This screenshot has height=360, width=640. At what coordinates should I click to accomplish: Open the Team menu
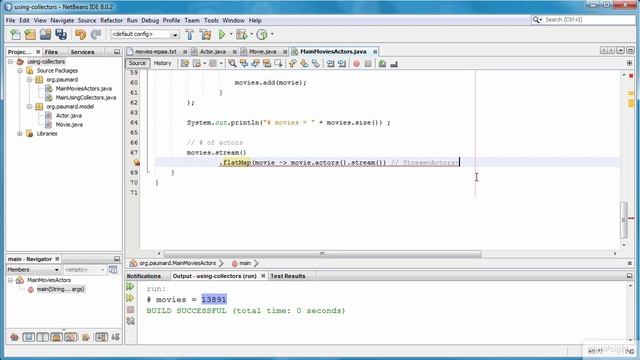click(x=192, y=20)
